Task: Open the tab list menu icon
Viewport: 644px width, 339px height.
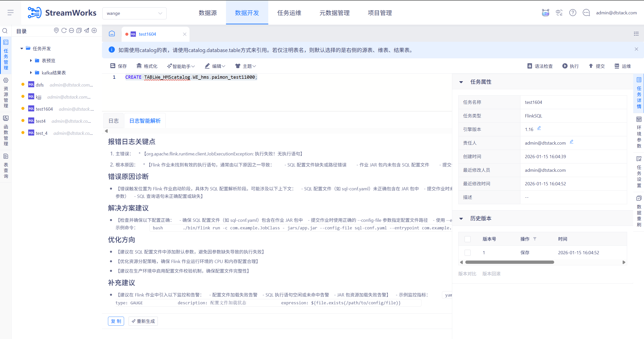Action: pyautogui.click(x=636, y=34)
